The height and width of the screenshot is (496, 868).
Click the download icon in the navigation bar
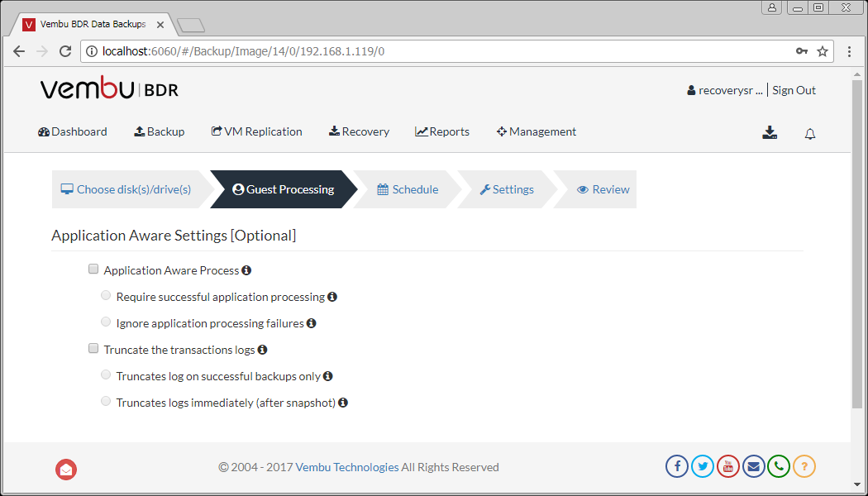pyautogui.click(x=770, y=132)
